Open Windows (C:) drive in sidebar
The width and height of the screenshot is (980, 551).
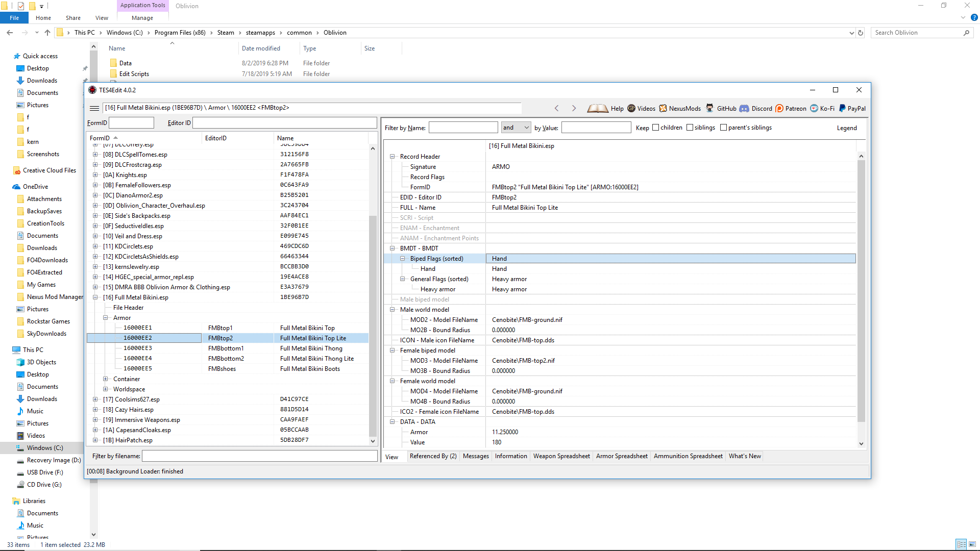point(45,448)
